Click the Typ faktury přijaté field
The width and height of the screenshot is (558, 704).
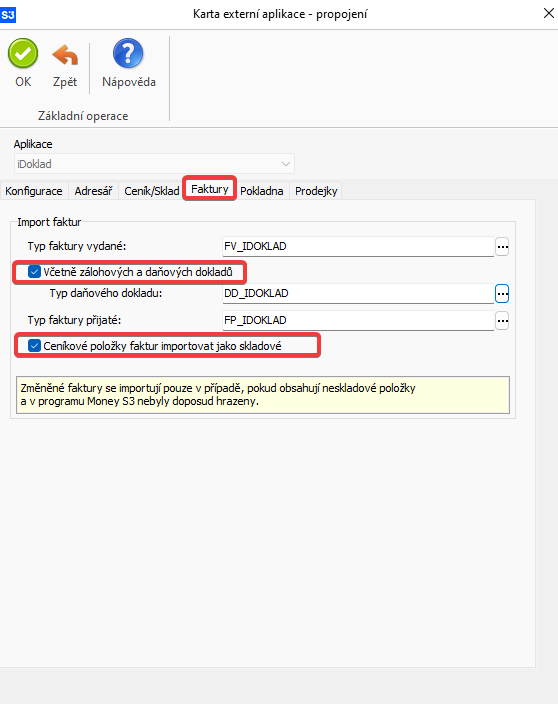tap(358, 321)
